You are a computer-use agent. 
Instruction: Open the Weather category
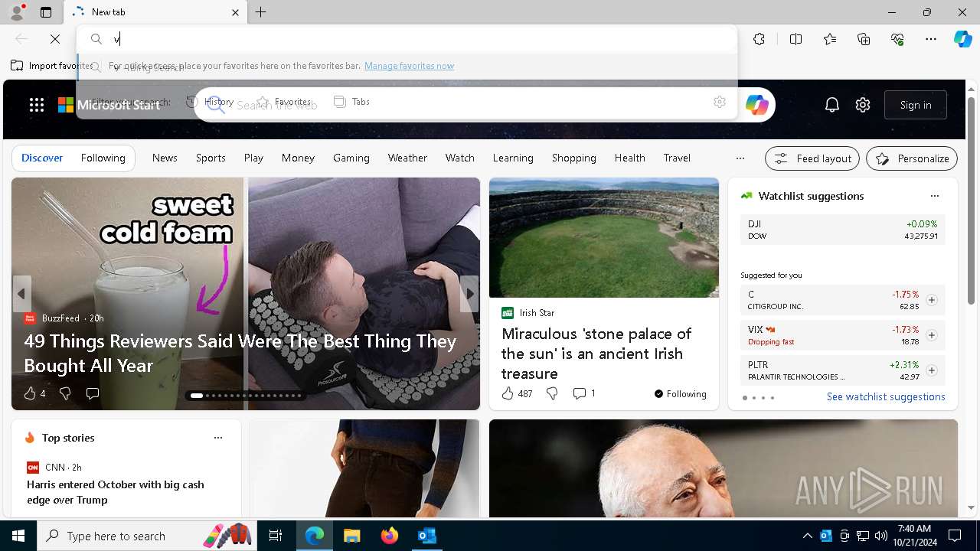tap(407, 158)
